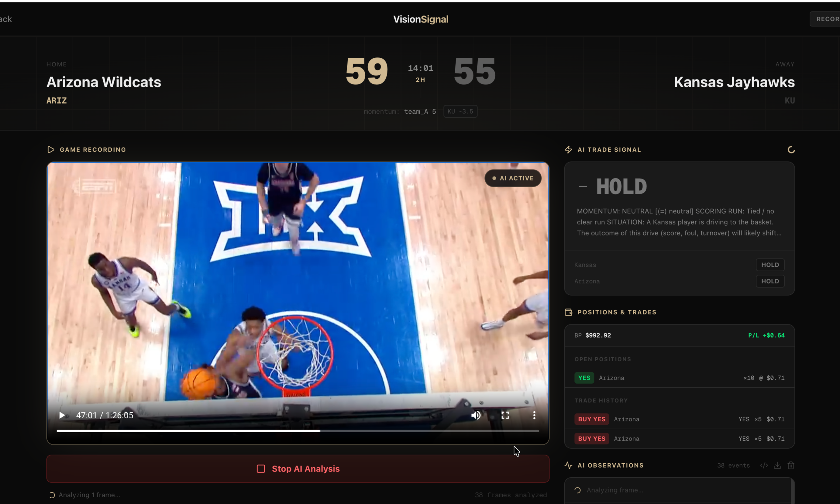The width and height of the screenshot is (840, 504).
Task: Open video three-dot options menu
Action: 534,415
